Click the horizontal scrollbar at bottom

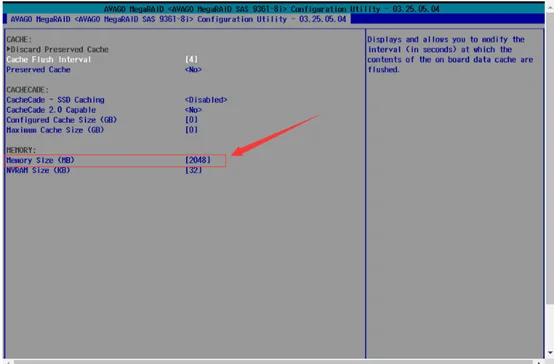[272, 362]
